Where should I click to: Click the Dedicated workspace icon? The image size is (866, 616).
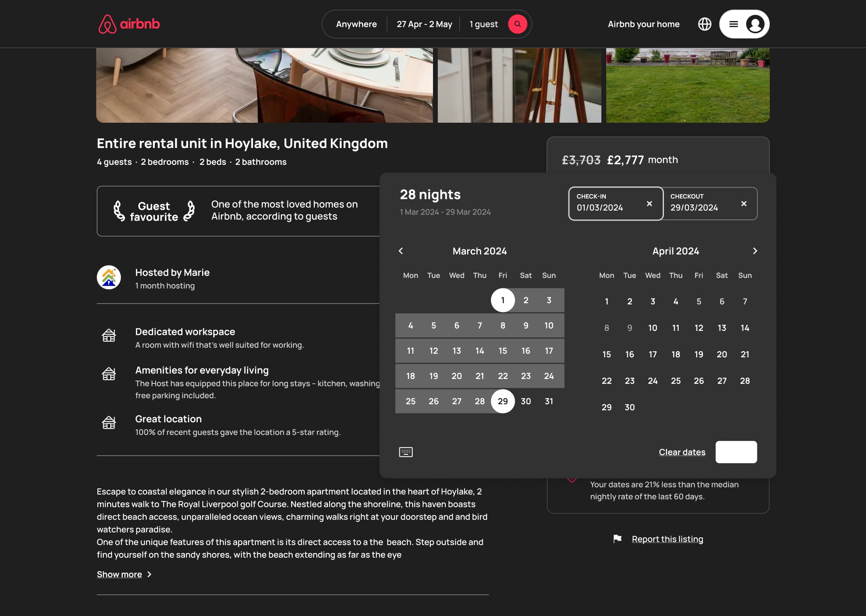point(109,335)
